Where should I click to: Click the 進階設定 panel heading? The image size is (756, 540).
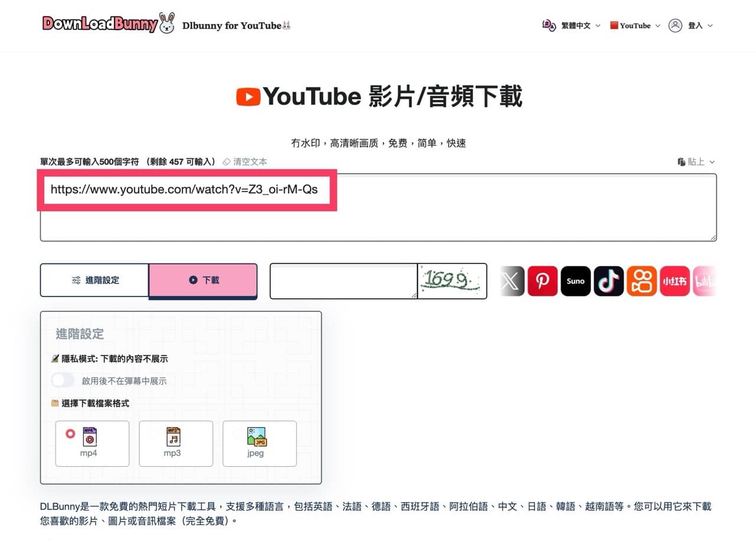(x=80, y=334)
